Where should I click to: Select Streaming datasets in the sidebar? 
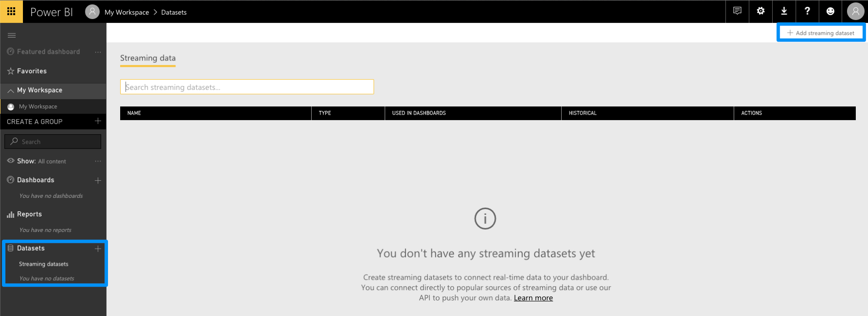[43, 264]
